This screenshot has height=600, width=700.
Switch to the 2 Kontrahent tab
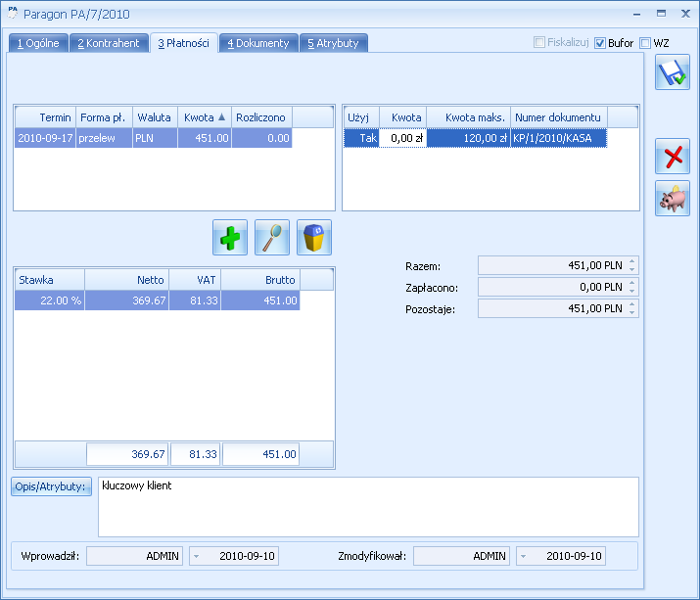[109, 43]
